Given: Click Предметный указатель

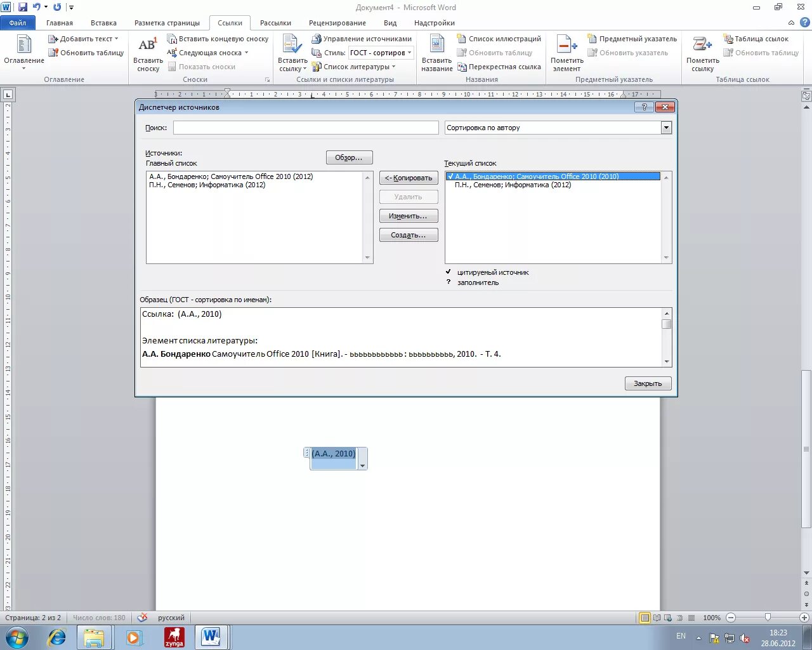Looking at the screenshot, I should 632,39.
